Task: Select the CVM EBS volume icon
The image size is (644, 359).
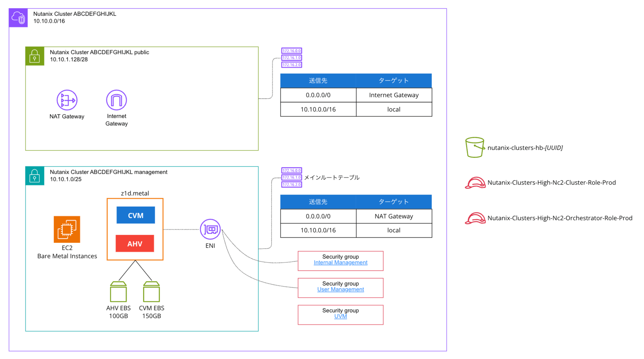Action: (x=151, y=292)
